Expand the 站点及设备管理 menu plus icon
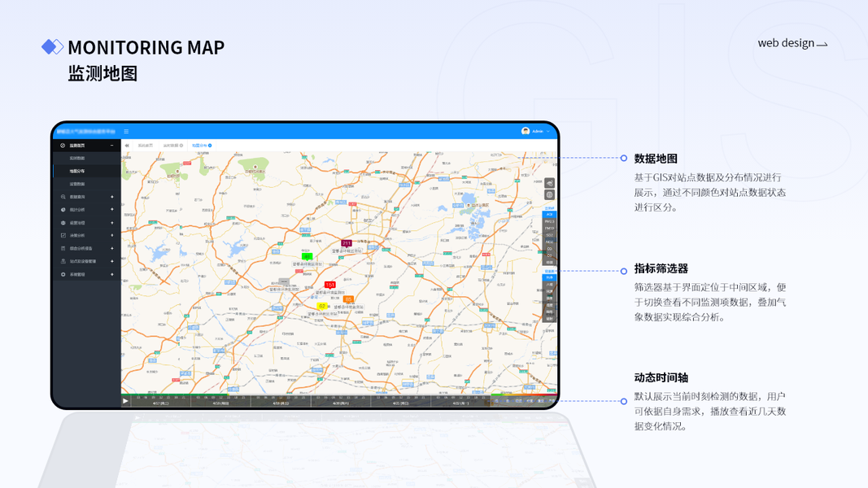Viewport: 868px width, 488px height. coord(111,261)
